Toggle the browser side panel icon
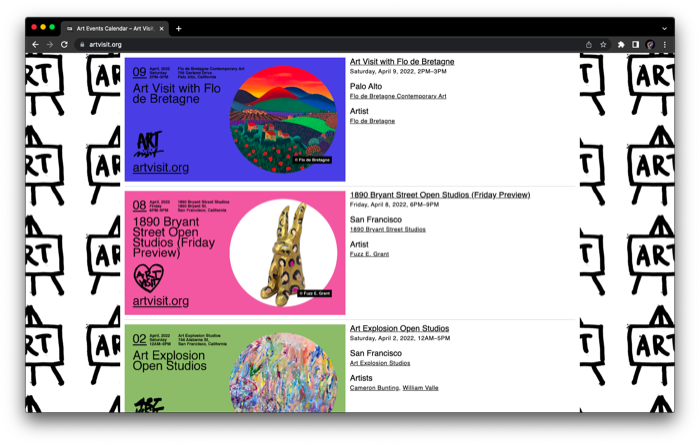 click(x=635, y=45)
